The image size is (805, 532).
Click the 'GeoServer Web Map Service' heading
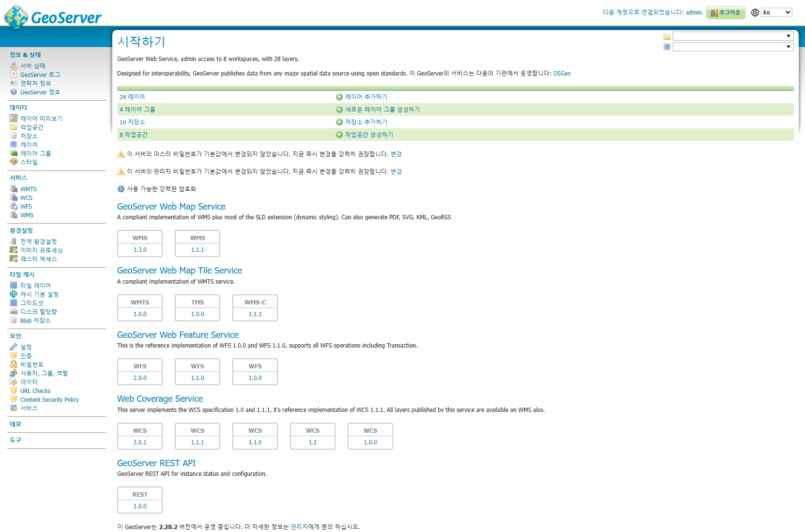coord(171,207)
